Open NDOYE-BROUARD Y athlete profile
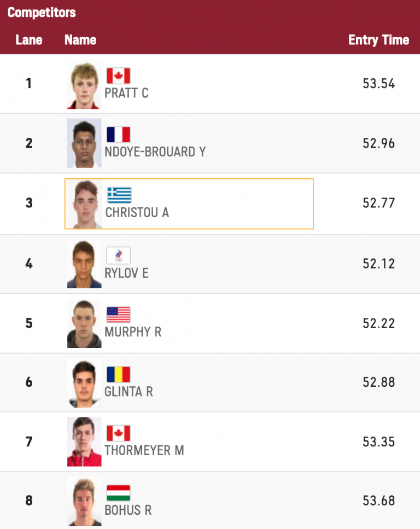 155,152
